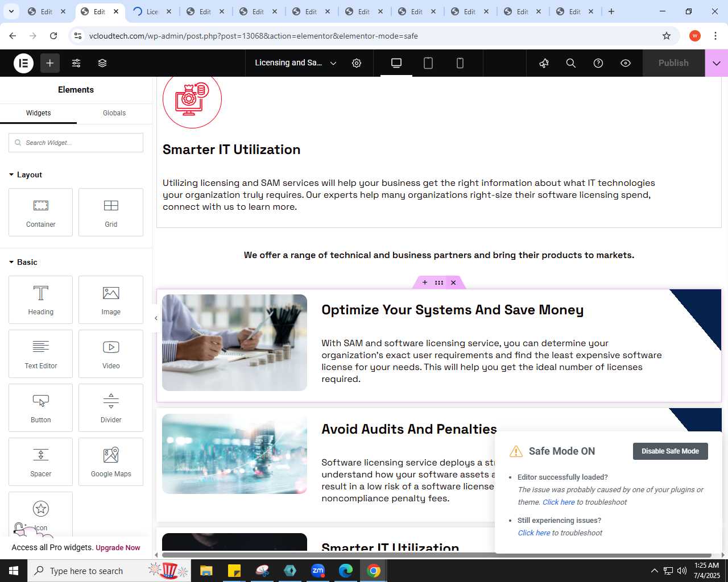
Task: Click the taskbar volume icon
Action: pyautogui.click(x=682, y=571)
